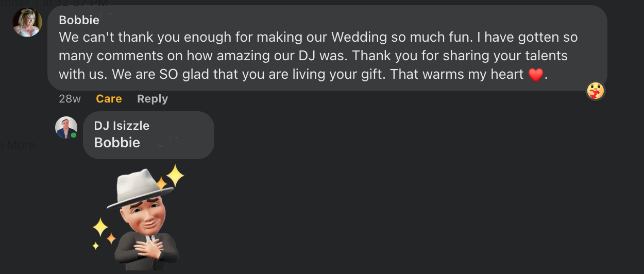This screenshot has height=274, width=644.
Task: React with Care on Bobbie's comment
Action: tap(109, 99)
